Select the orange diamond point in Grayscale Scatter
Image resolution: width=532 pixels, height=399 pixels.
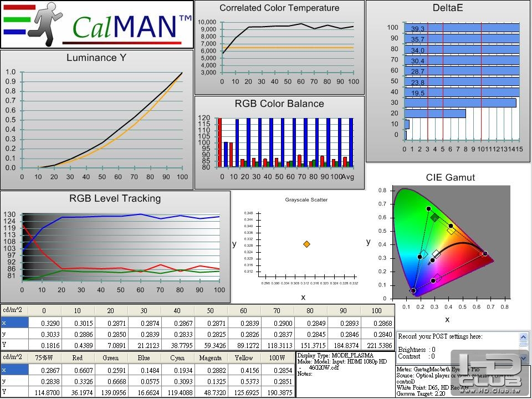(306, 244)
